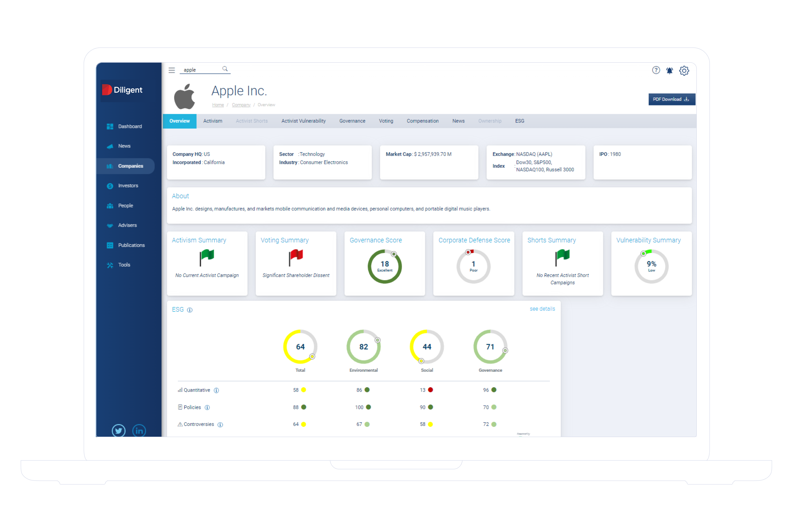Open the Twitter social icon
The image size is (793, 532).
pyautogui.click(x=118, y=430)
